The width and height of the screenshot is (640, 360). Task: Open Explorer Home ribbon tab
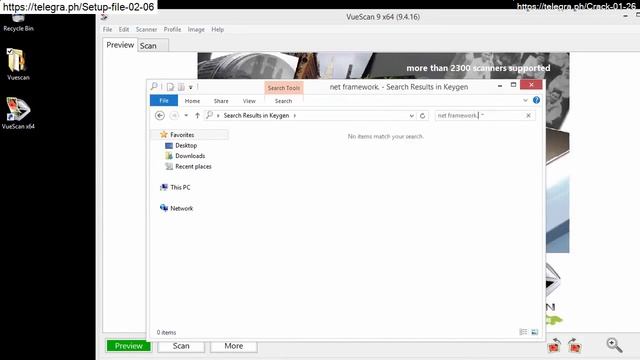pyautogui.click(x=192, y=101)
